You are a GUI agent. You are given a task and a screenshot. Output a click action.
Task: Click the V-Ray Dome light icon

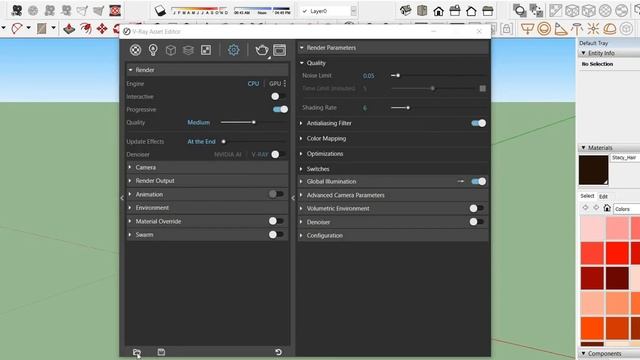tap(610, 29)
